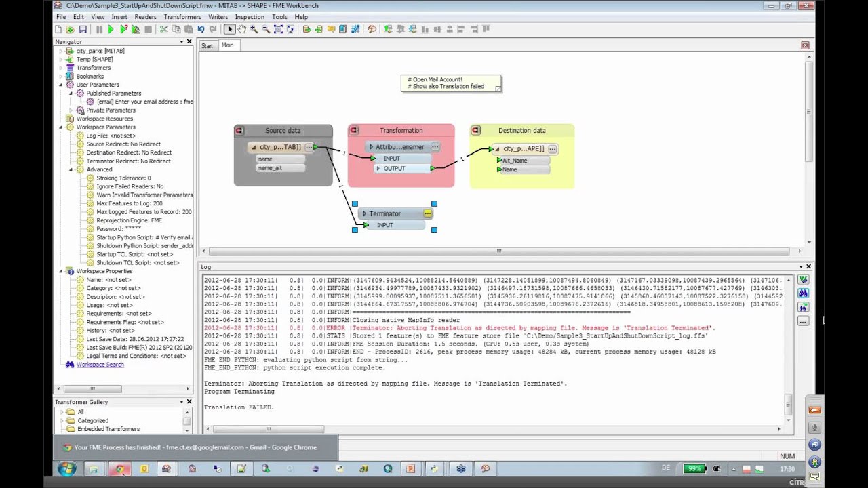The width and height of the screenshot is (868, 488).
Task: Expand the Bookmarks node in Navigator
Action: tap(60, 77)
